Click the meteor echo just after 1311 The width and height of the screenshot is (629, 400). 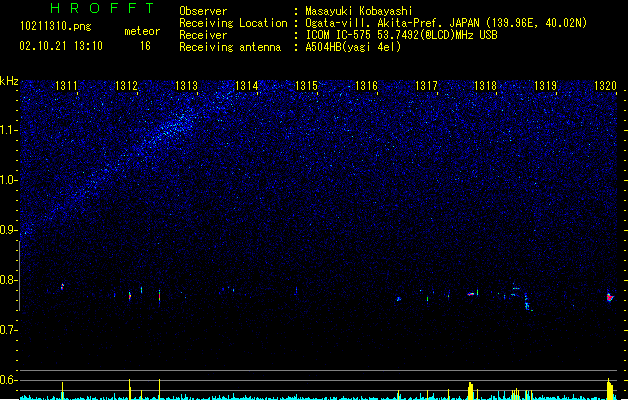point(62,286)
